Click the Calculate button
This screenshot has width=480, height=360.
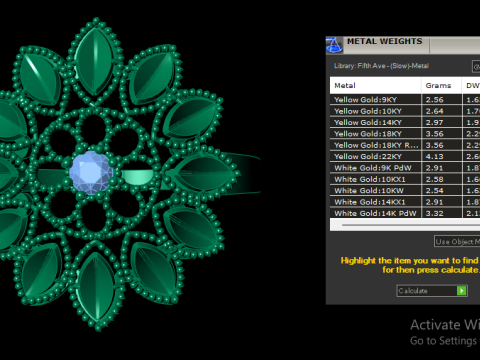432,291
